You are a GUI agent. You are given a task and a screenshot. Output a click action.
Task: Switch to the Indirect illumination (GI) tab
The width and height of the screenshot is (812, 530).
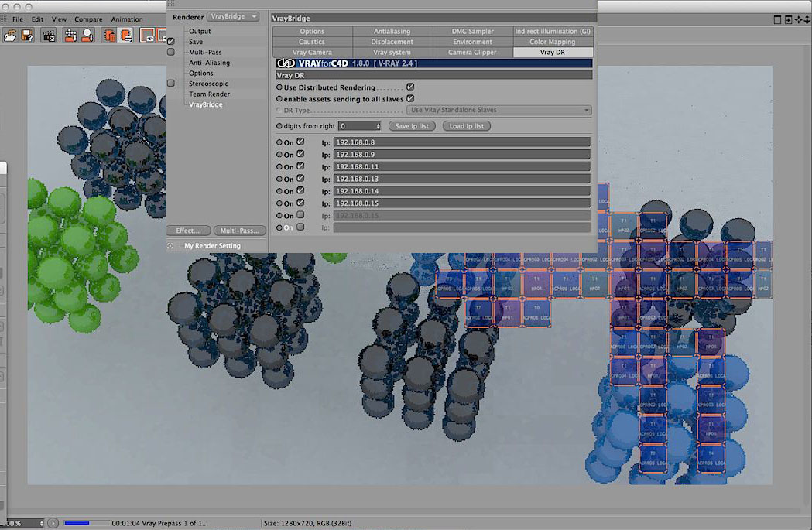click(553, 32)
